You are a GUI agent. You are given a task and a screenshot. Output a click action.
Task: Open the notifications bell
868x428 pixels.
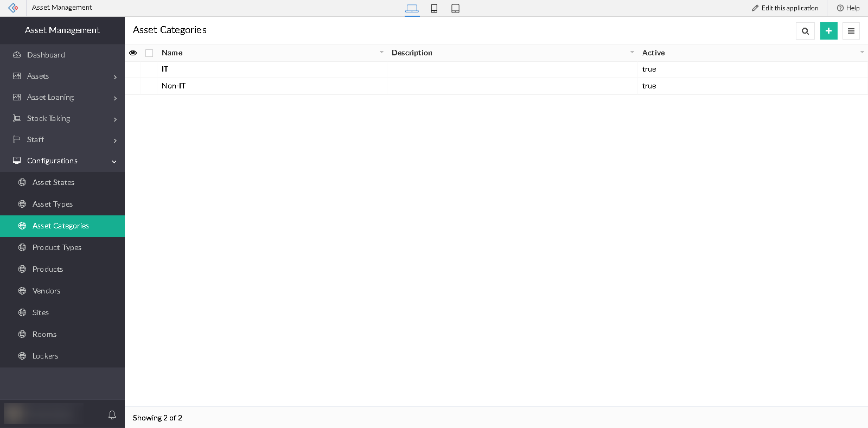[x=112, y=415]
